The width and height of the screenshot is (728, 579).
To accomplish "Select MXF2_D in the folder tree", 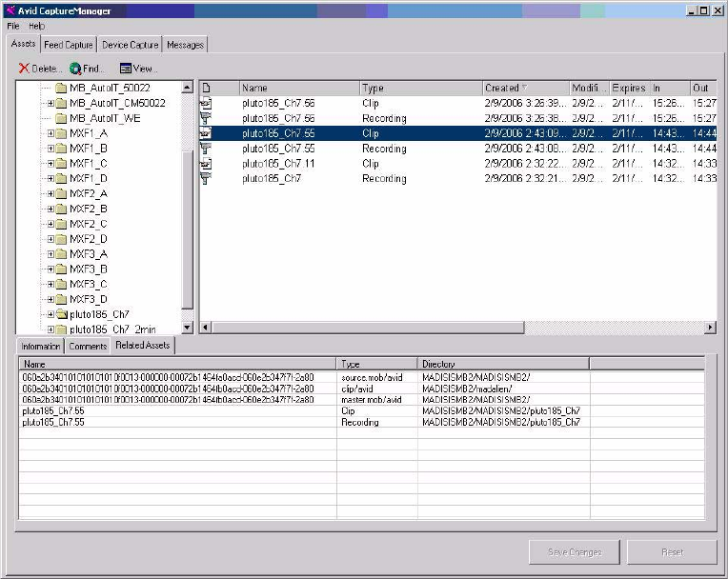I will pos(89,239).
